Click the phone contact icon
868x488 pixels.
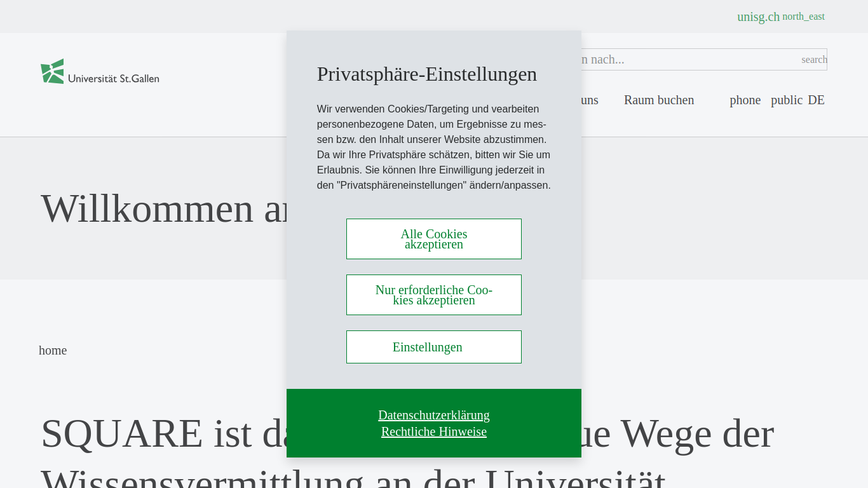pos(745,100)
